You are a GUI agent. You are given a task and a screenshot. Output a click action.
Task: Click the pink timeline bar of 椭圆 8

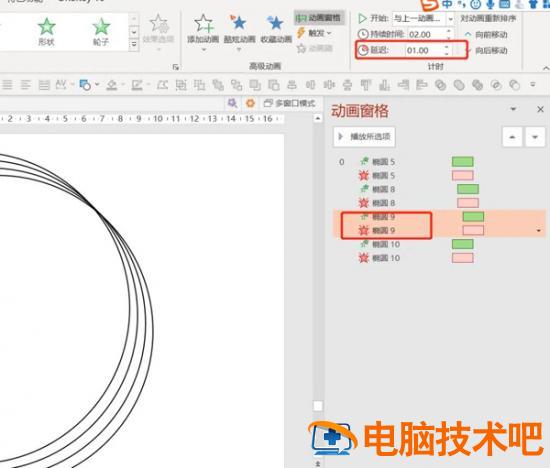(468, 203)
